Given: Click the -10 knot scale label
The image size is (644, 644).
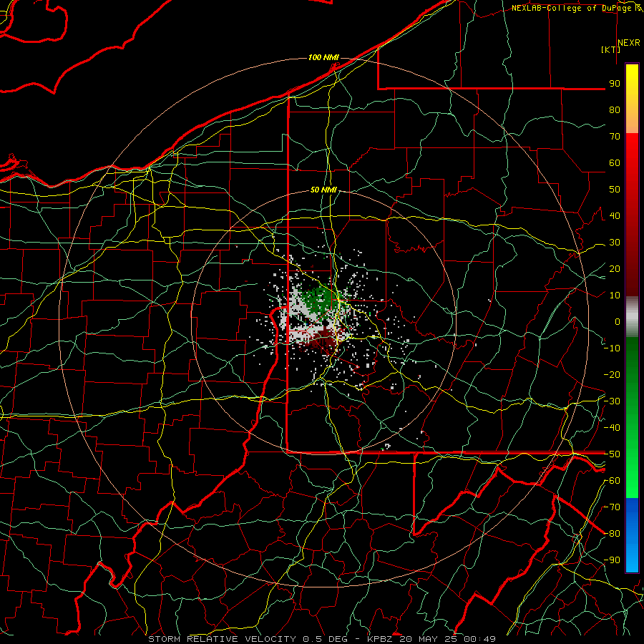Looking at the screenshot, I should (x=612, y=348).
